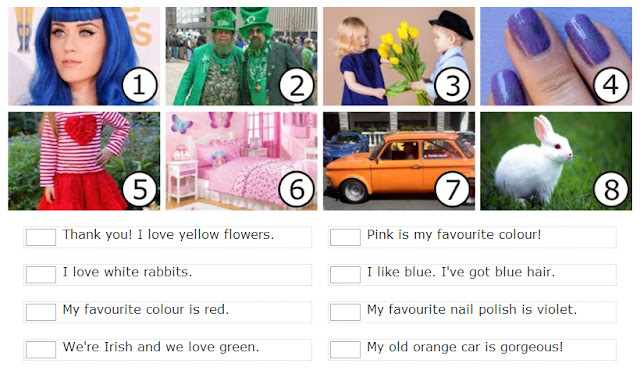
Task: Select the box beside 'My favourite colour is red'
Action: click(x=41, y=312)
